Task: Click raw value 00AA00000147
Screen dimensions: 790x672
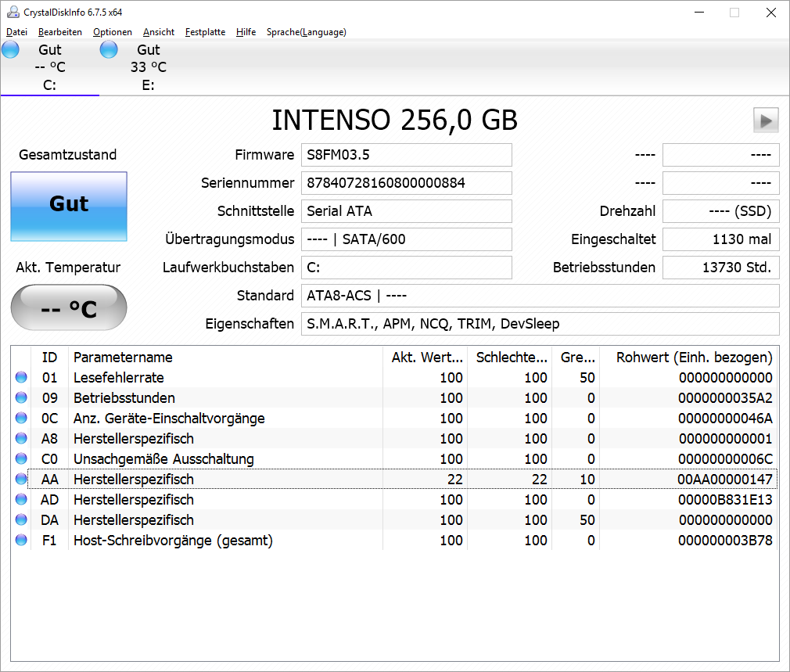Action: 724,479
